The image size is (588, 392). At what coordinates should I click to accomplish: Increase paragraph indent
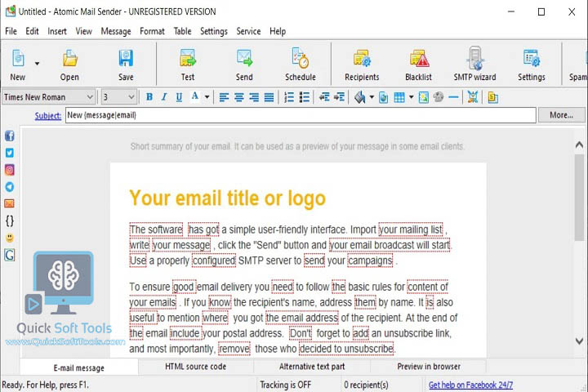pyautogui.click(x=339, y=97)
